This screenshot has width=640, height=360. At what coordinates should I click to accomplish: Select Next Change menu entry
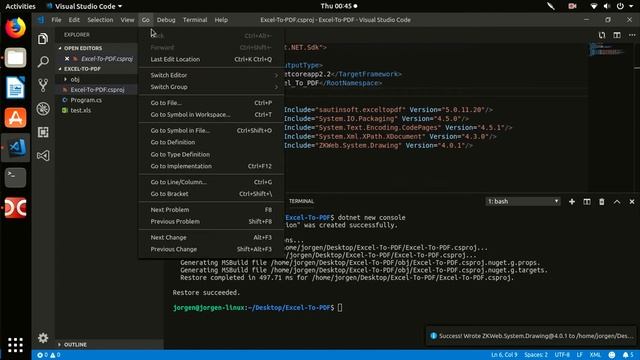[x=211, y=238]
